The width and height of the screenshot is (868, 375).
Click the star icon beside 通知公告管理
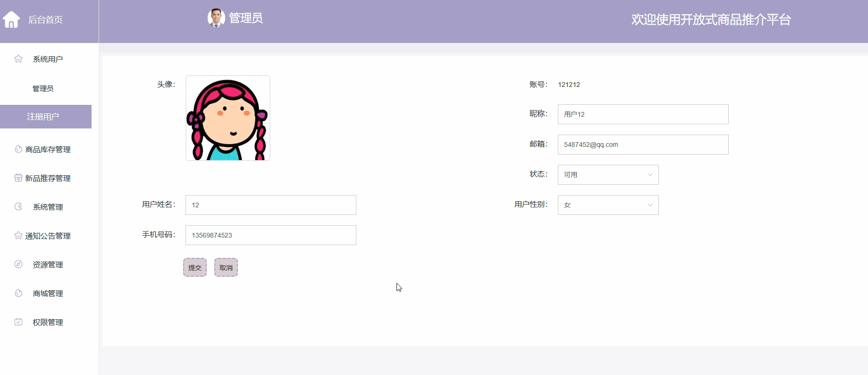pyautogui.click(x=18, y=235)
